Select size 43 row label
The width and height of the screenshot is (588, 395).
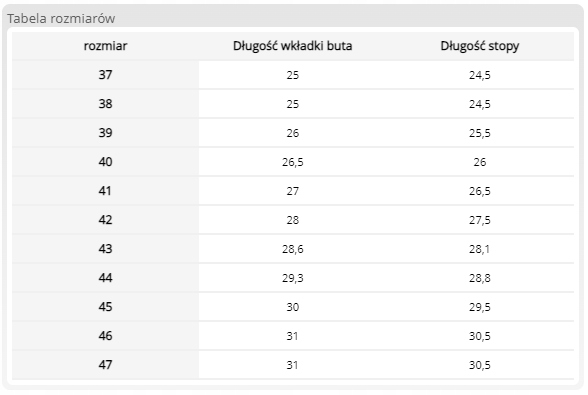click(105, 249)
